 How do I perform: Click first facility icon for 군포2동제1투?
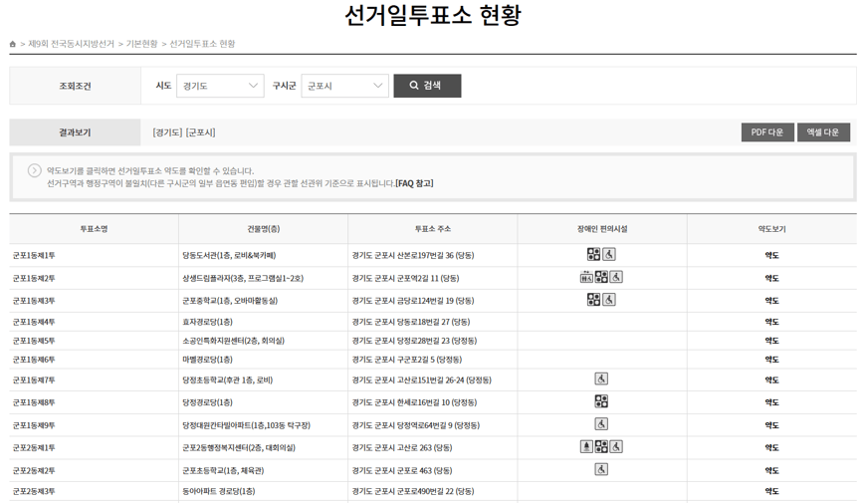586,446
